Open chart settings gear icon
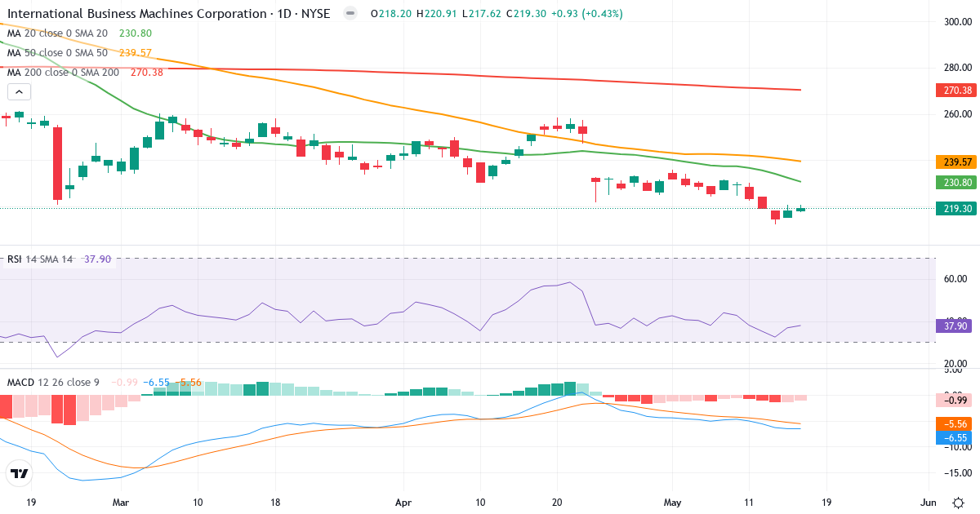The image size is (980, 514). pyautogui.click(x=958, y=502)
